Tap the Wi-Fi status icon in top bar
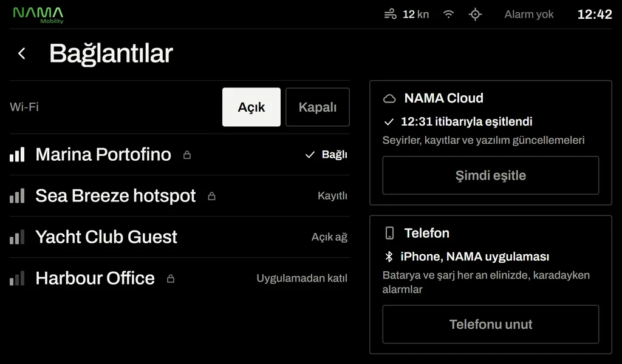This screenshot has height=364, width=622. 448,15
